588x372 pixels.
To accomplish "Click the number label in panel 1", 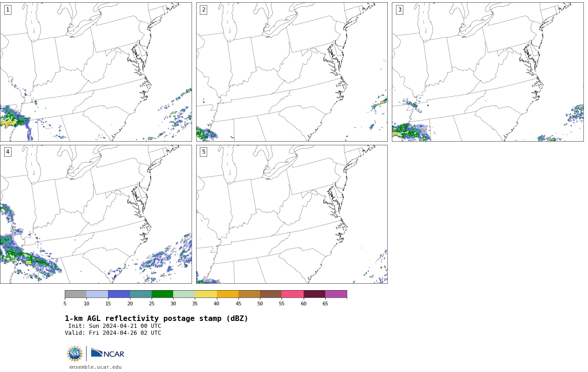I will click(7, 10).
